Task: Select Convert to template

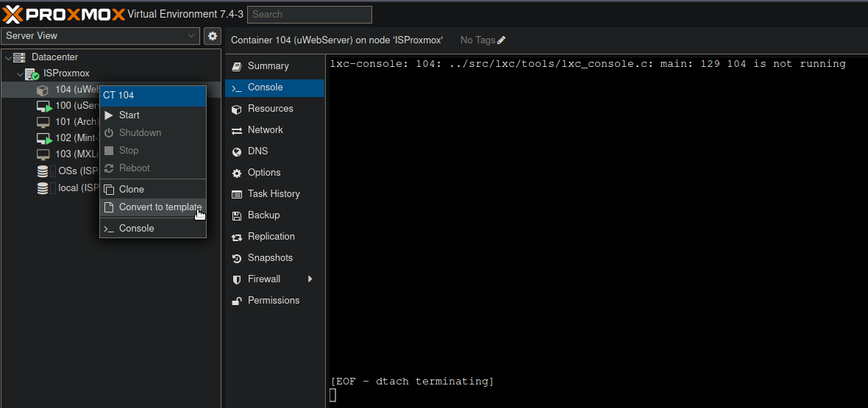Action: tap(153, 207)
